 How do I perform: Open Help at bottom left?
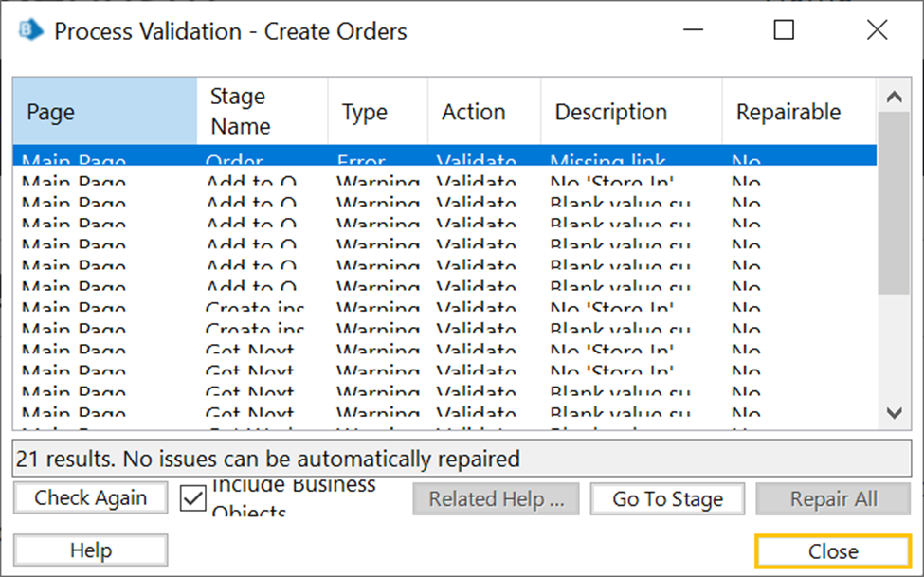(91, 550)
